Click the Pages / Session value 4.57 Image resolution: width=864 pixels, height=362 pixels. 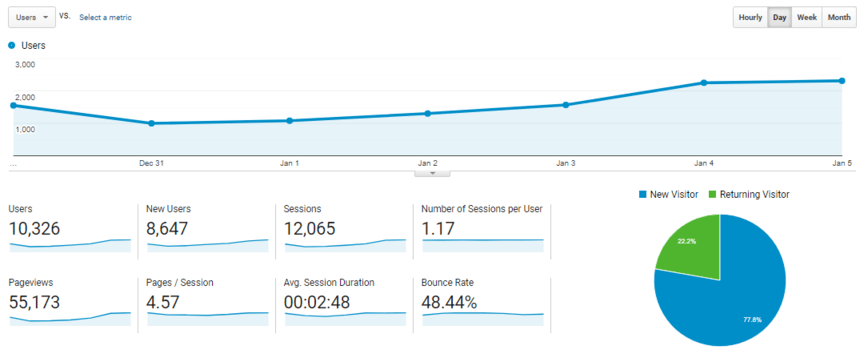pyautogui.click(x=163, y=302)
